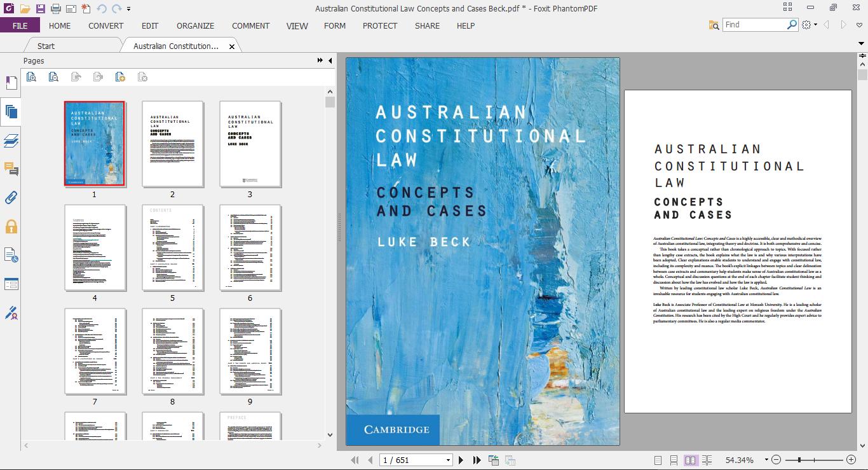
Task: Open the SHARE ribbon tab
Action: [427, 25]
